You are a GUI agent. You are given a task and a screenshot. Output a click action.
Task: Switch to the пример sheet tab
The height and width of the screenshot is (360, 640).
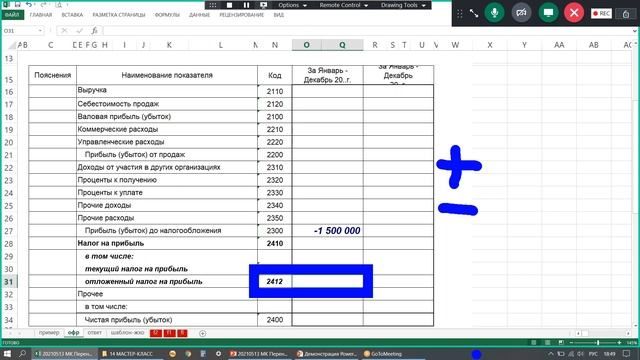click(49, 333)
